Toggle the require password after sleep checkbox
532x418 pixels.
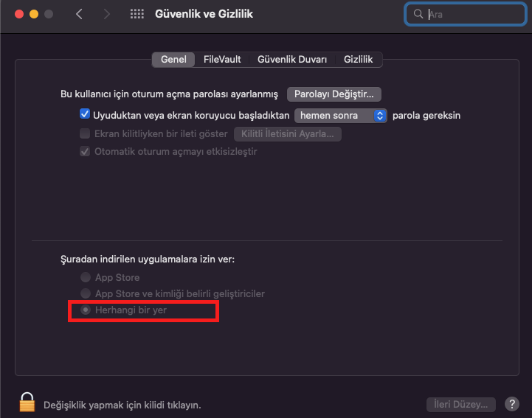pyautogui.click(x=85, y=114)
